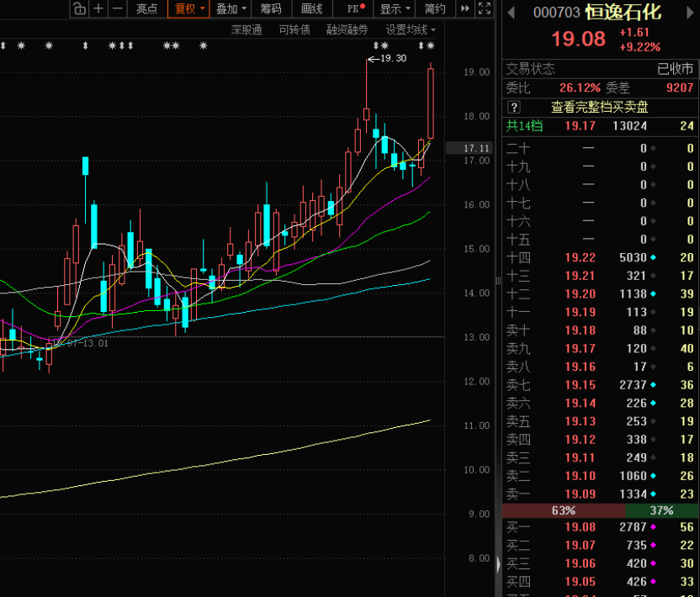Click the first info marker above chart
Image resolution: width=700 pixels, height=597 pixels.
[x=3, y=45]
